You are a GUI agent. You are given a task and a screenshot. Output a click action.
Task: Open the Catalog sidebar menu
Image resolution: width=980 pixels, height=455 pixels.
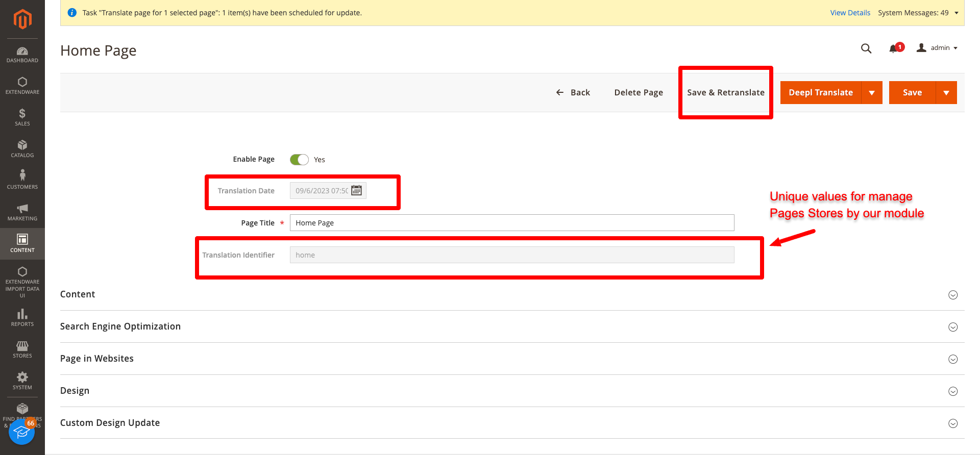coord(22,149)
